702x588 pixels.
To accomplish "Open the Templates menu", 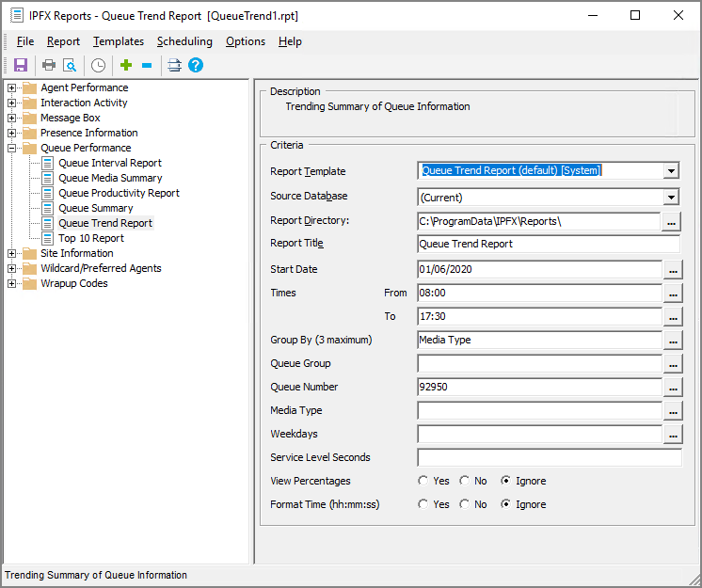I will click(x=119, y=41).
